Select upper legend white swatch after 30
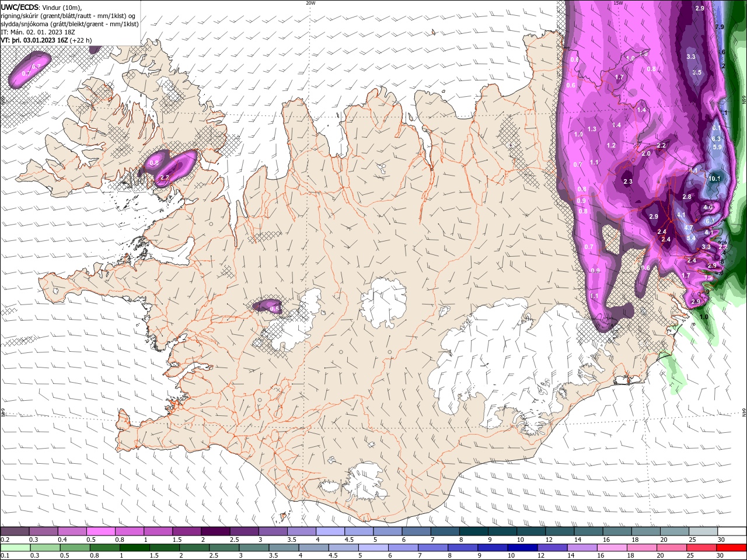 tap(732, 531)
